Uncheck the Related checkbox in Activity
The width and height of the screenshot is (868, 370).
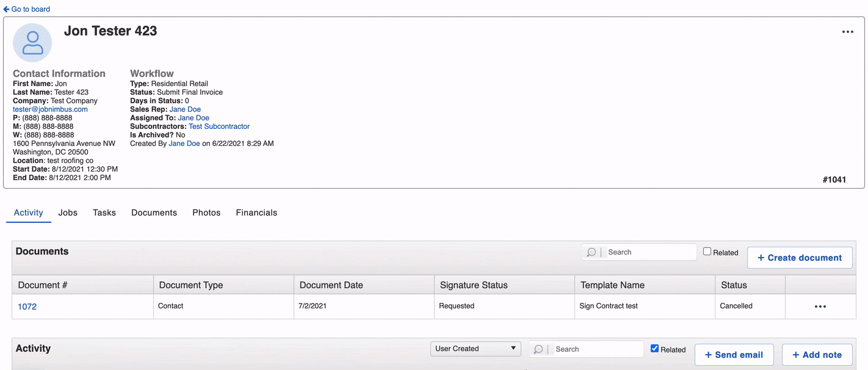pyautogui.click(x=654, y=349)
